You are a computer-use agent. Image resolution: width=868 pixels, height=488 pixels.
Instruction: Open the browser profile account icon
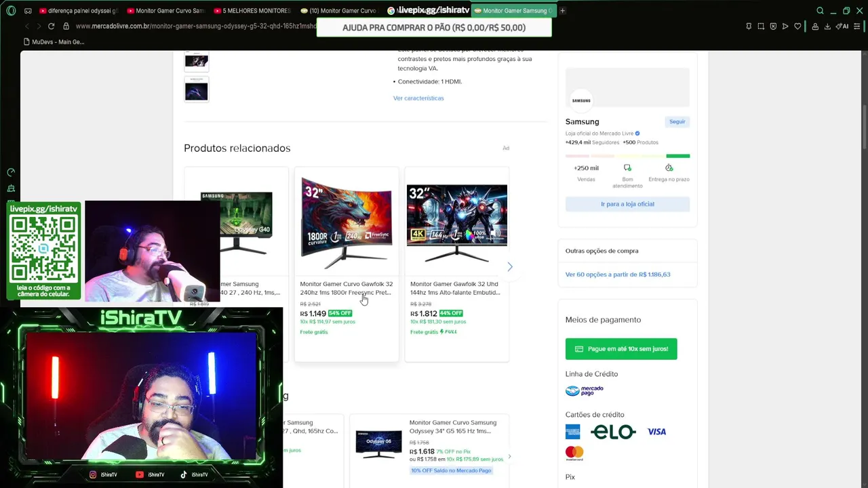[x=815, y=26]
